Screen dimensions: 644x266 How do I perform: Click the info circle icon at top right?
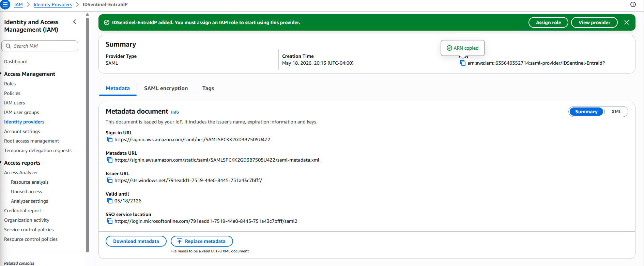(633, 4)
